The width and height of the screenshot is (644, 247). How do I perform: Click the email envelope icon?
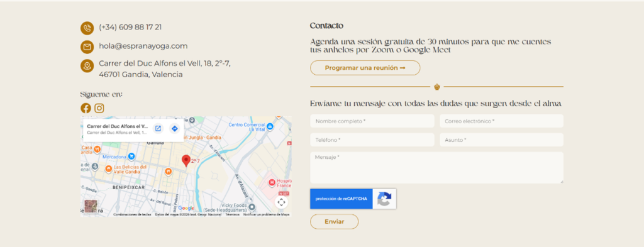(x=87, y=47)
